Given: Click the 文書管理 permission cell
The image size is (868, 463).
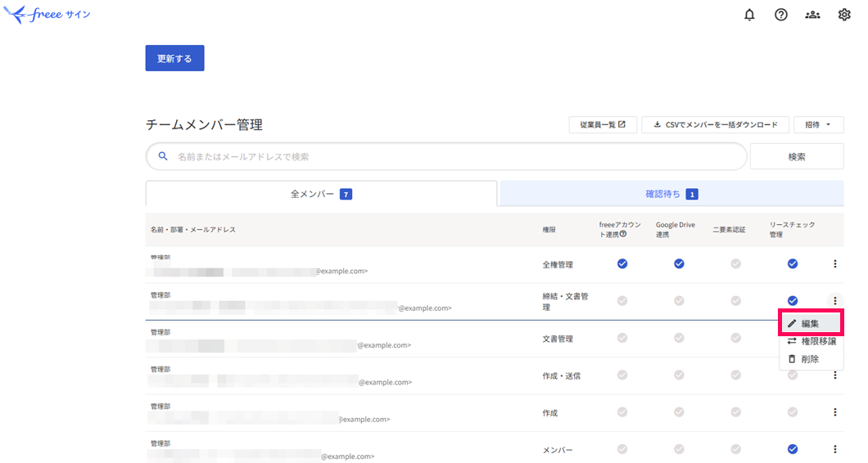Looking at the screenshot, I should point(558,339).
